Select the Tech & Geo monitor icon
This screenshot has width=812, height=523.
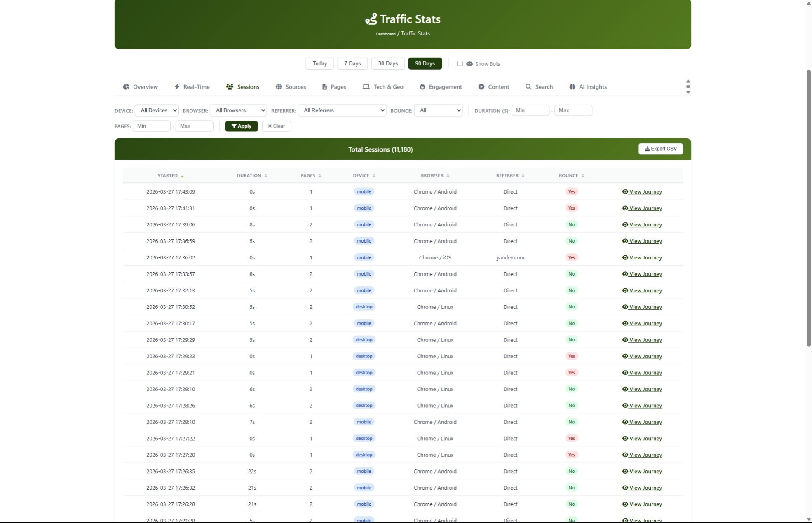(366, 86)
